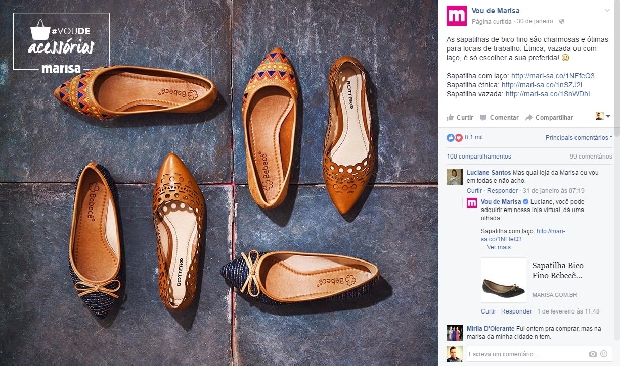The height and width of the screenshot is (366, 620).
Task: Open the Sapatilha vazada link
Action: [548, 94]
